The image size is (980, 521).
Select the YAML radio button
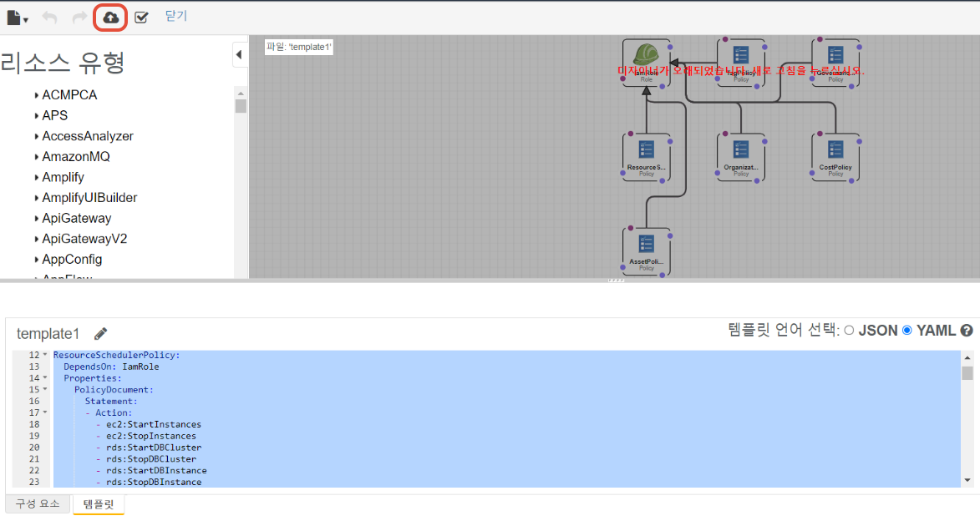(907, 331)
